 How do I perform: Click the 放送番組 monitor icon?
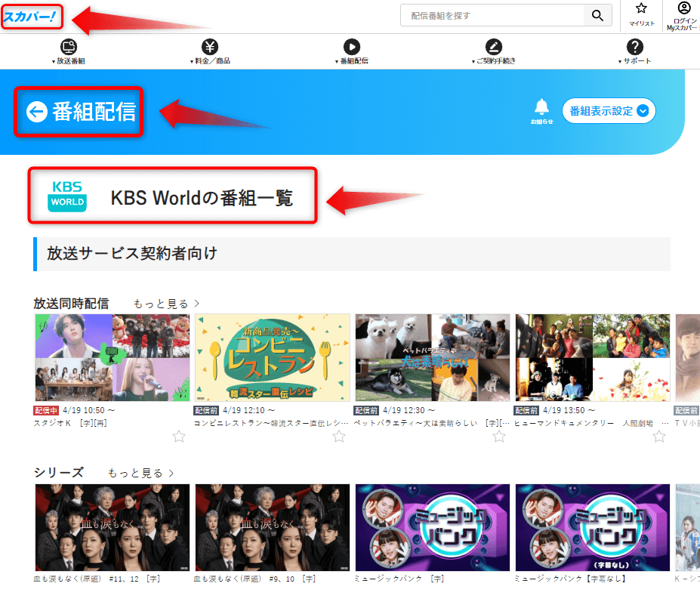click(x=68, y=47)
